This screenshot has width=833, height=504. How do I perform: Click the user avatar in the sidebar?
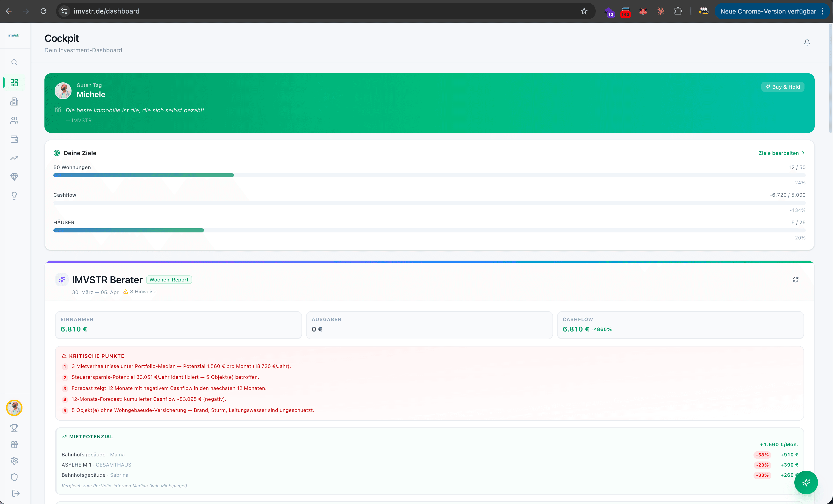tap(14, 408)
